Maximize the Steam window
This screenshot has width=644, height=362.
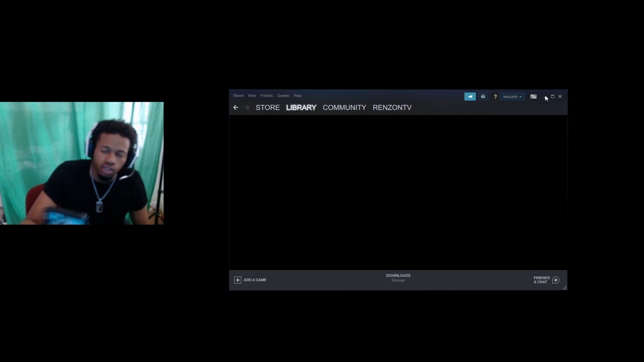pyautogui.click(x=552, y=97)
